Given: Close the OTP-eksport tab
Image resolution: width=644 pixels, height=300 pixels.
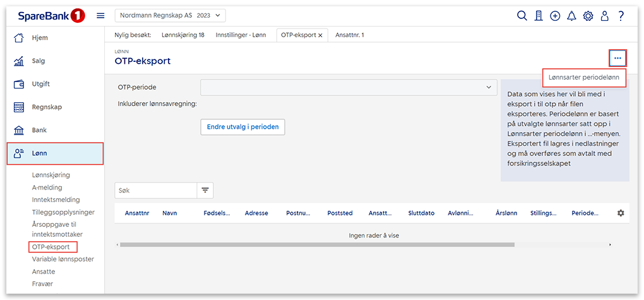Looking at the screenshot, I should [x=320, y=35].
